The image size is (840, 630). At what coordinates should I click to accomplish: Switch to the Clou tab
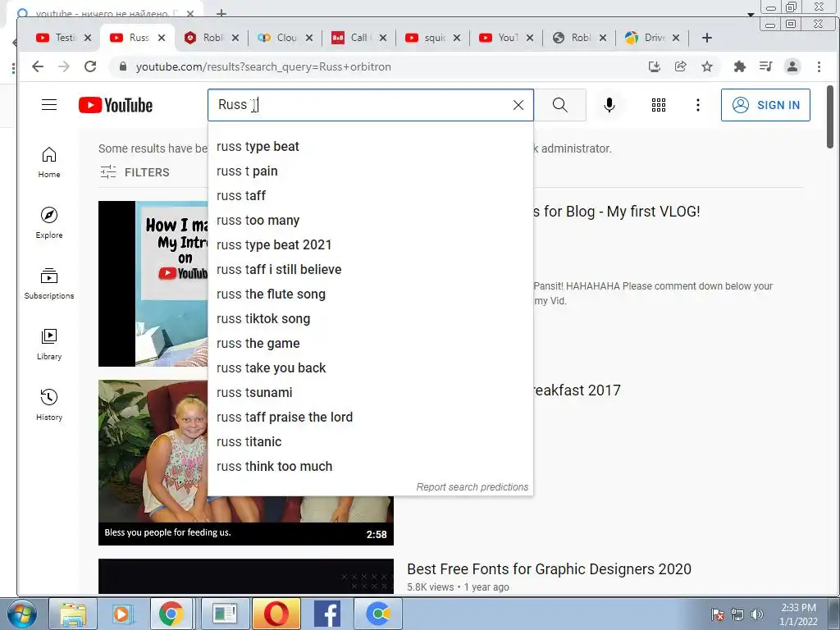pos(285,38)
